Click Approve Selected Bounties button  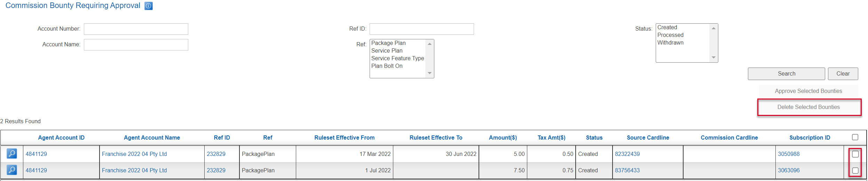(808, 91)
